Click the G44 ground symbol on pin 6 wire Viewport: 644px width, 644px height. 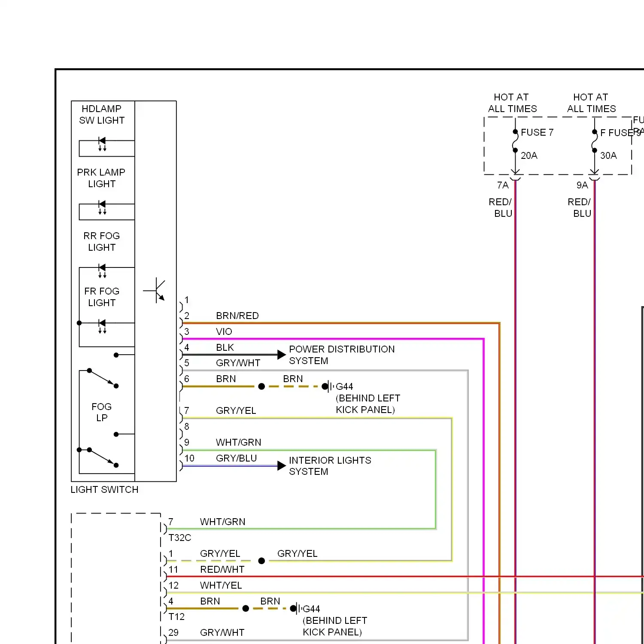[328, 386]
